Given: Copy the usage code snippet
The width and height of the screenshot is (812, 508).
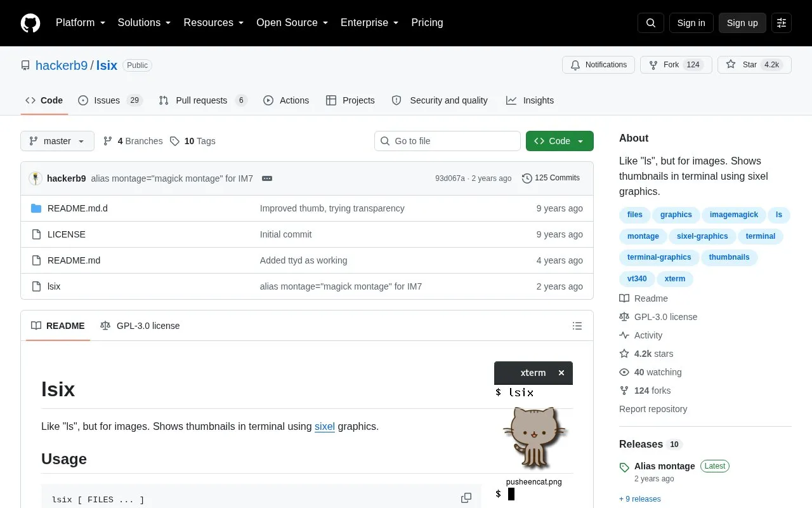Looking at the screenshot, I should tap(466, 498).
